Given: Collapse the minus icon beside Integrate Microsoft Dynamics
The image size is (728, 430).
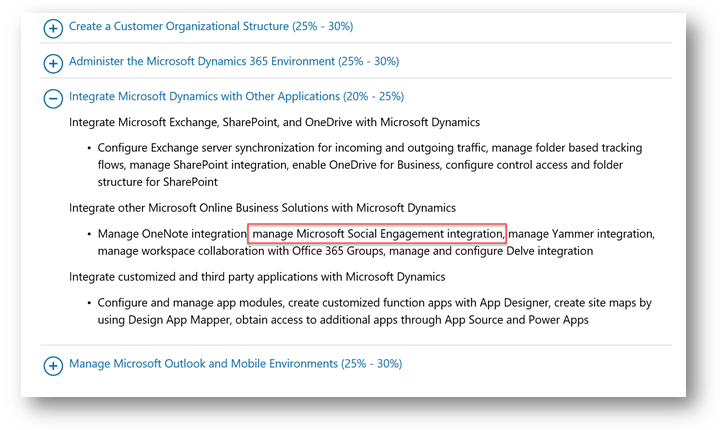Looking at the screenshot, I should point(53,98).
